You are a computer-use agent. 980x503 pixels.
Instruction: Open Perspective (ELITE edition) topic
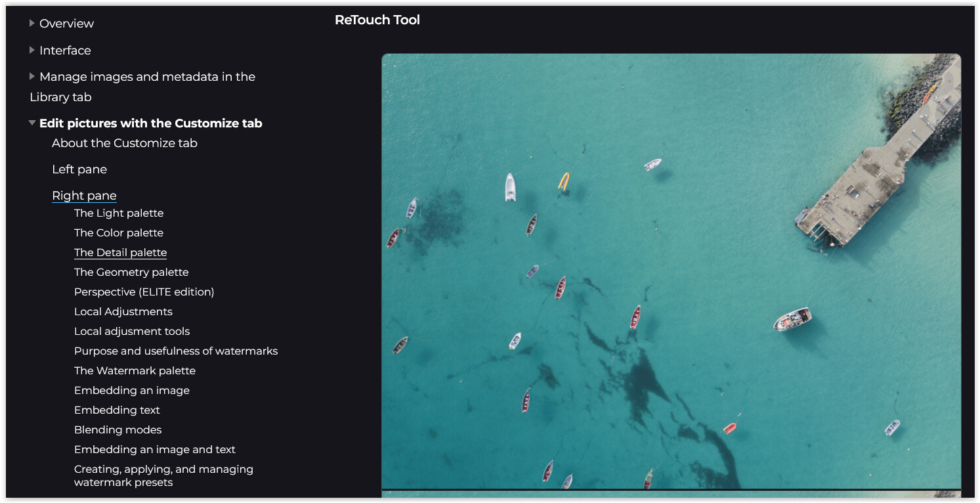(x=144, y=292)
